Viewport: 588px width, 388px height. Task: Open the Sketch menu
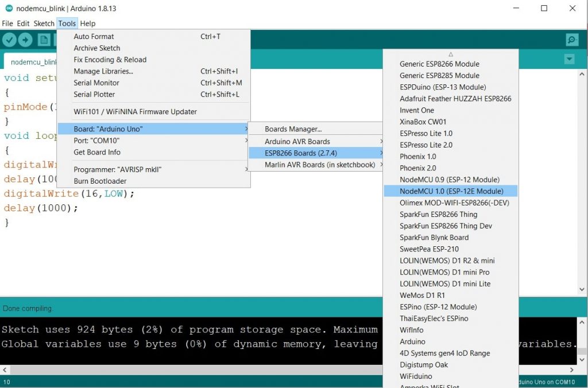coord(44,23)
